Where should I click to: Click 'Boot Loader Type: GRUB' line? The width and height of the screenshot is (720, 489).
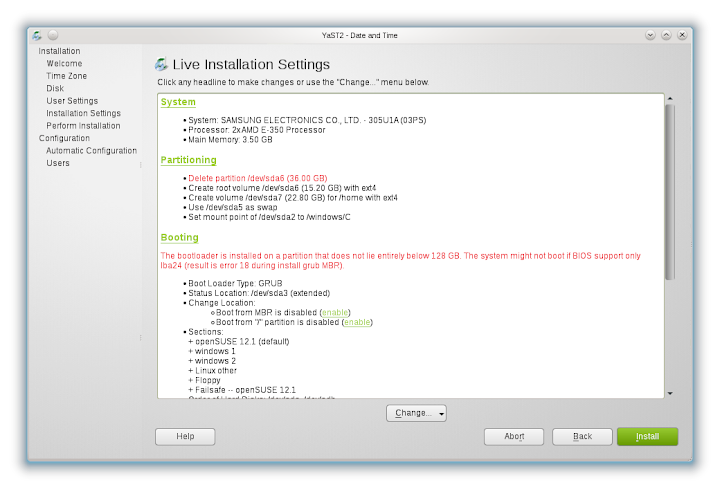point(235,283)
